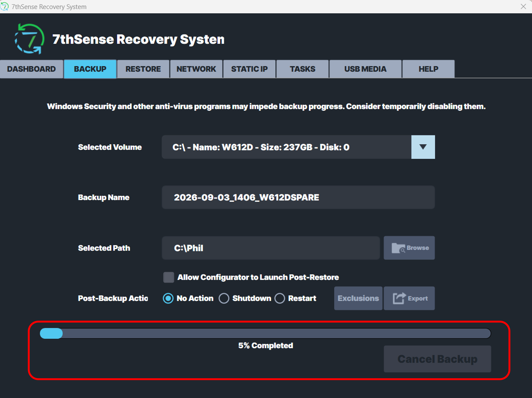Choose the Restart radio option

(x=280, y=298)
